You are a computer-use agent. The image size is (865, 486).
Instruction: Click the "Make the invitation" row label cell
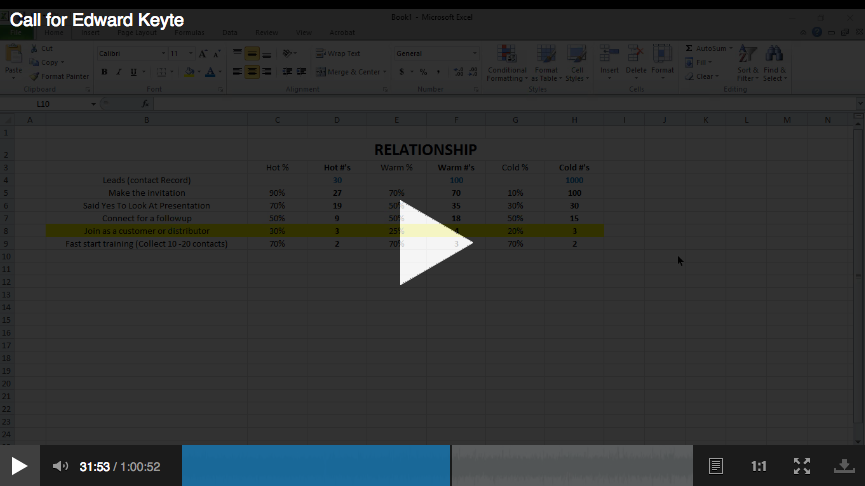147,193
